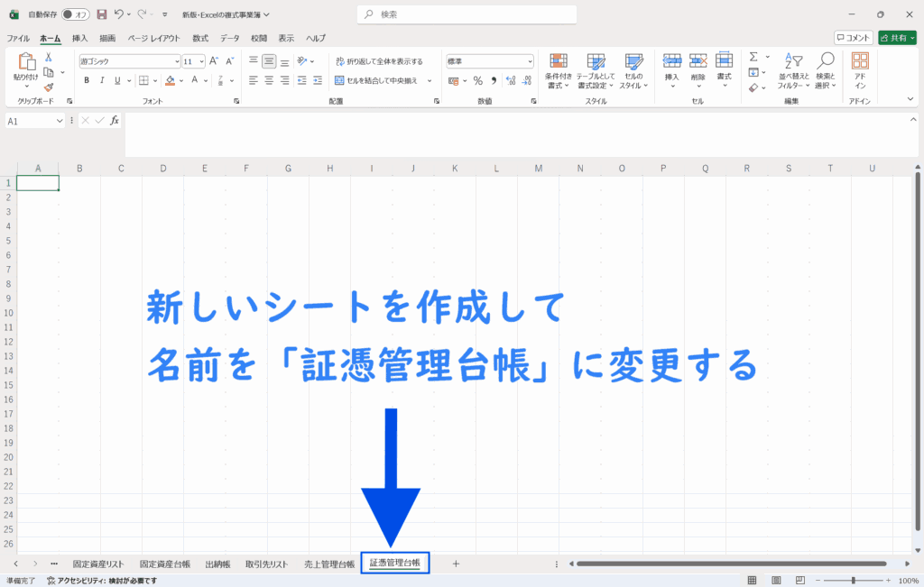
Task: Click the format painter brush icon
Action: [49, 87]
